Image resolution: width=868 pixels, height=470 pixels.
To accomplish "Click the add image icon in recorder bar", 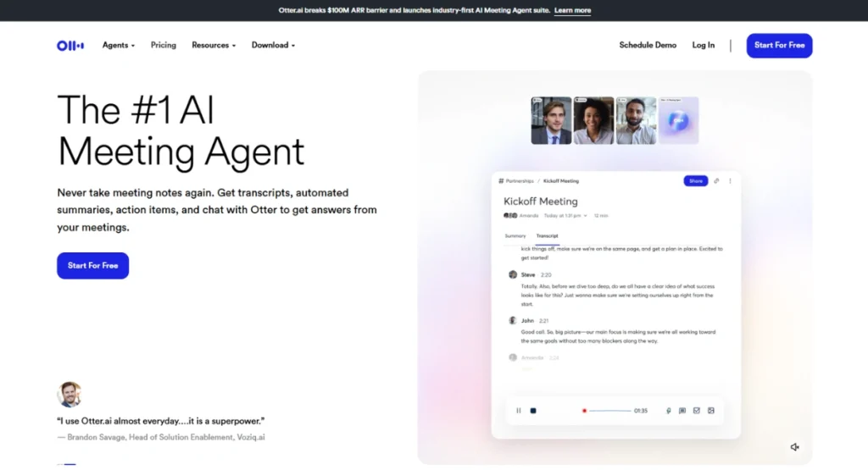I will point(711,411).
